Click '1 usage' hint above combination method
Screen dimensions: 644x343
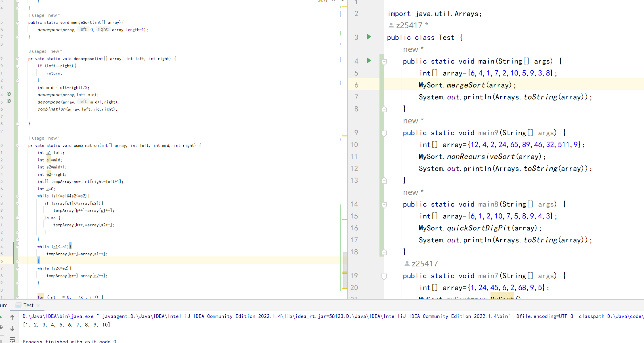click(36, 138)
